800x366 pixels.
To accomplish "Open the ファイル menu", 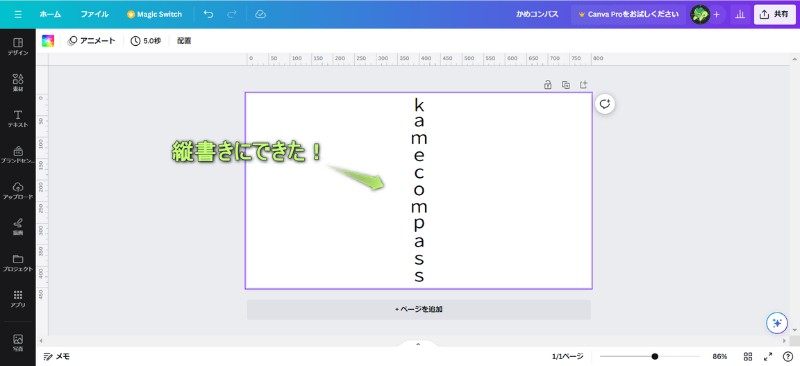I will tap(94, 14).
